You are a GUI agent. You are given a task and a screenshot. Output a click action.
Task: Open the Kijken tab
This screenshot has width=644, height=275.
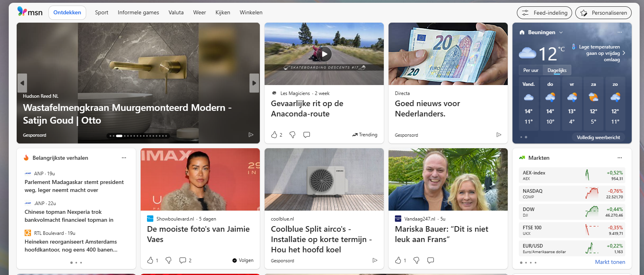223,13
